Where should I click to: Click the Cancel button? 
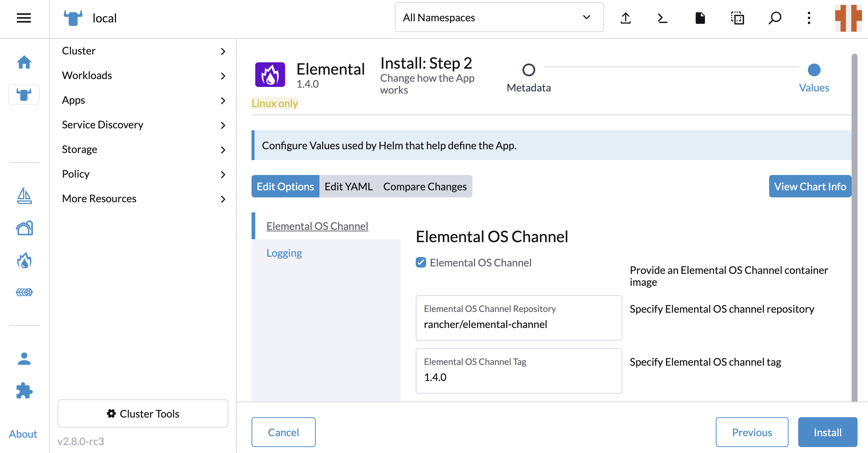point(284,432)
